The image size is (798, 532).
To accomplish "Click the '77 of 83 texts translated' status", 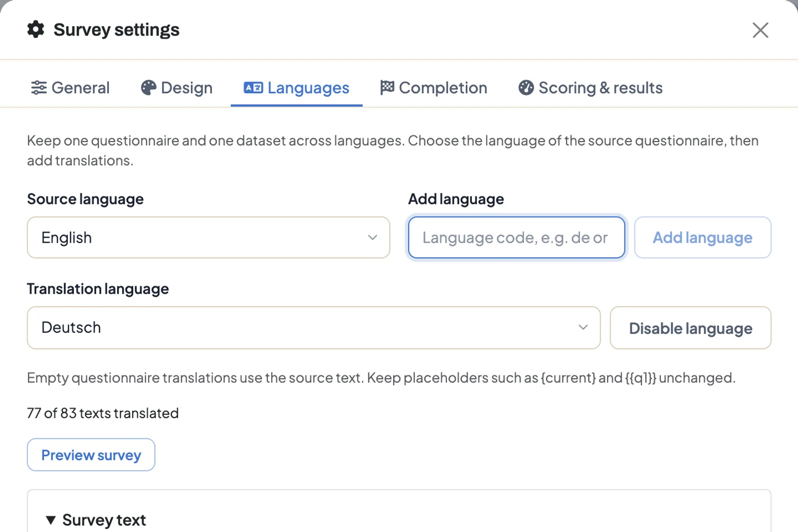I will (x=103, y=413).
